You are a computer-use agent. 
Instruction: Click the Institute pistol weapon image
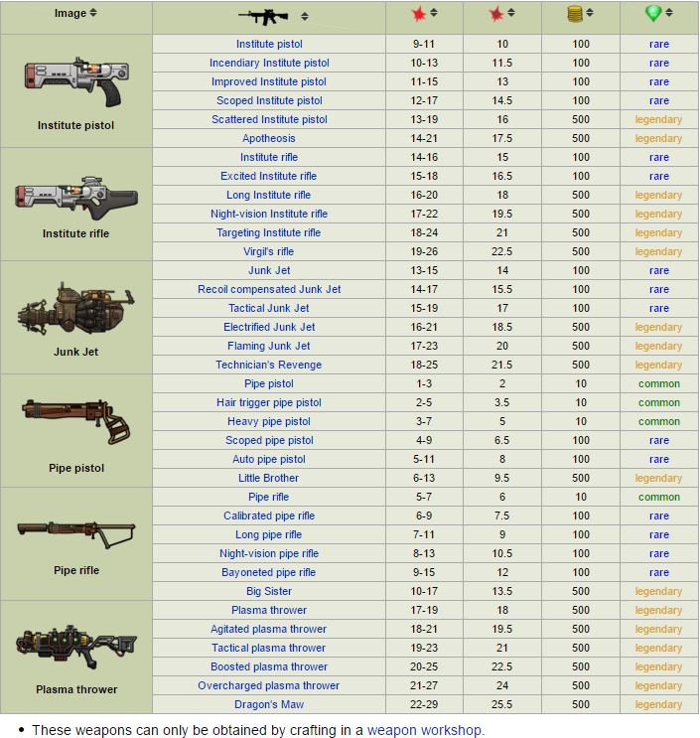(76, 81)
